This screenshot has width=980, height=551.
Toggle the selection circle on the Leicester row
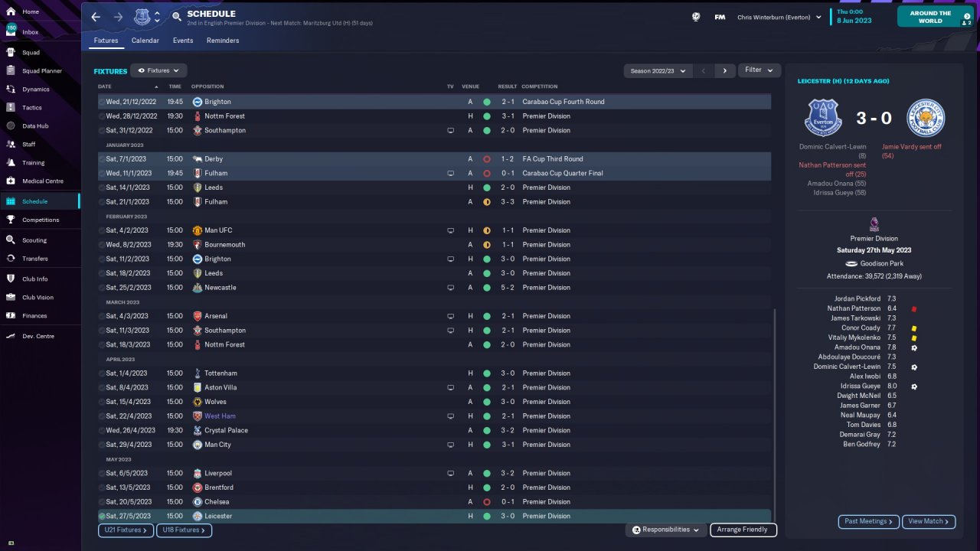coord(102,517)
